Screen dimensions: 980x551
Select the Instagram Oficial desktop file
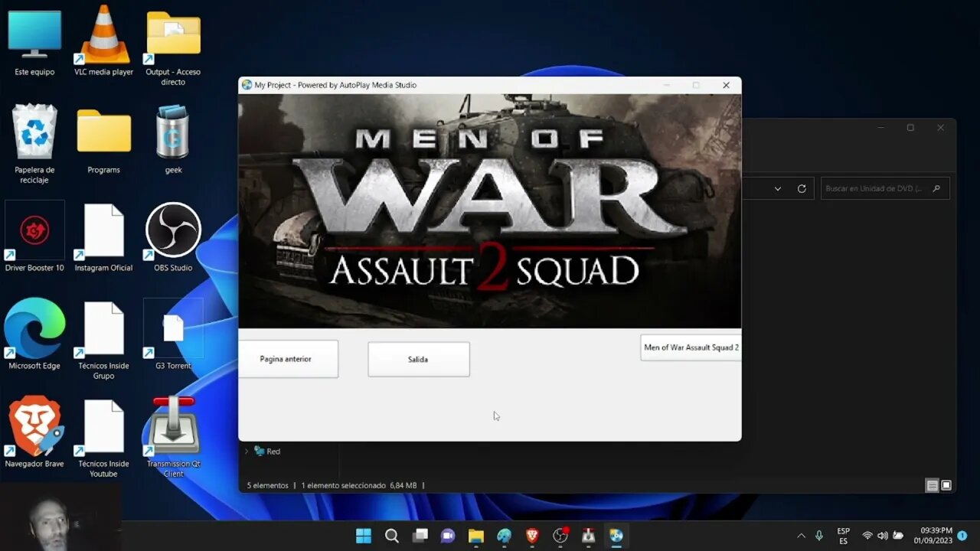click(103, 237)
